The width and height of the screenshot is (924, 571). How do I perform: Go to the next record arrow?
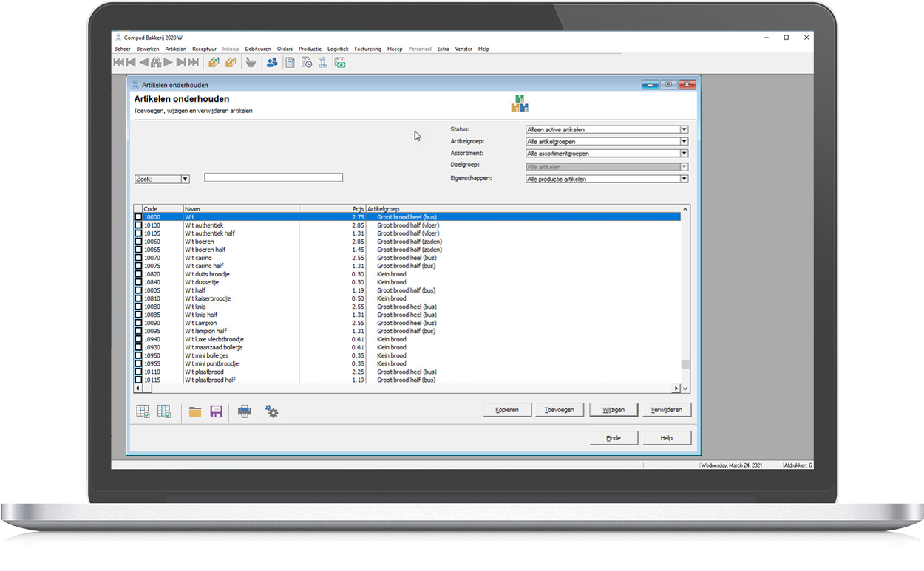[169, 63]
